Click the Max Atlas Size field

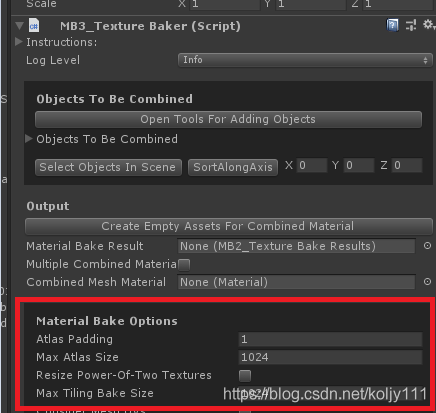click(330, 357)
